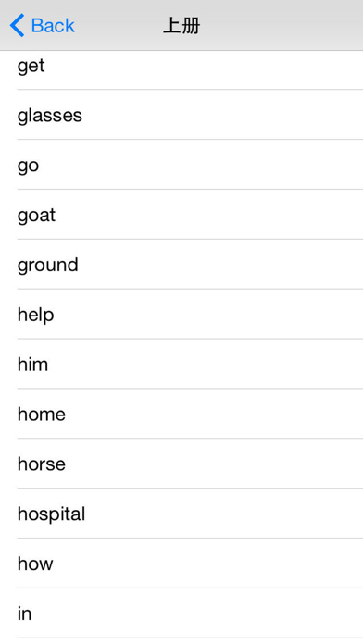The height and width of the screenshot is (644, 363).
Task: Go back using the Back button
Action: pyautogui.click(x=42, y=26)
